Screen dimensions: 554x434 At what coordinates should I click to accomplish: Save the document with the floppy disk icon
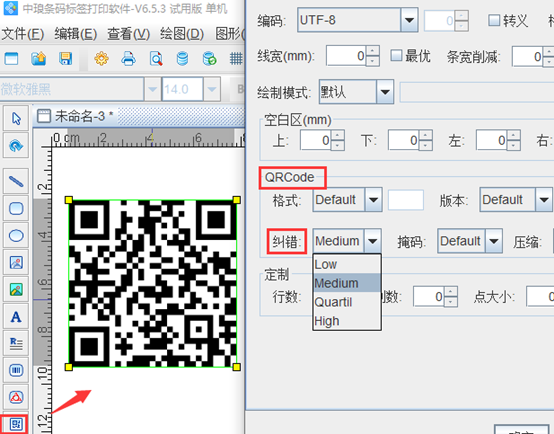65,58
